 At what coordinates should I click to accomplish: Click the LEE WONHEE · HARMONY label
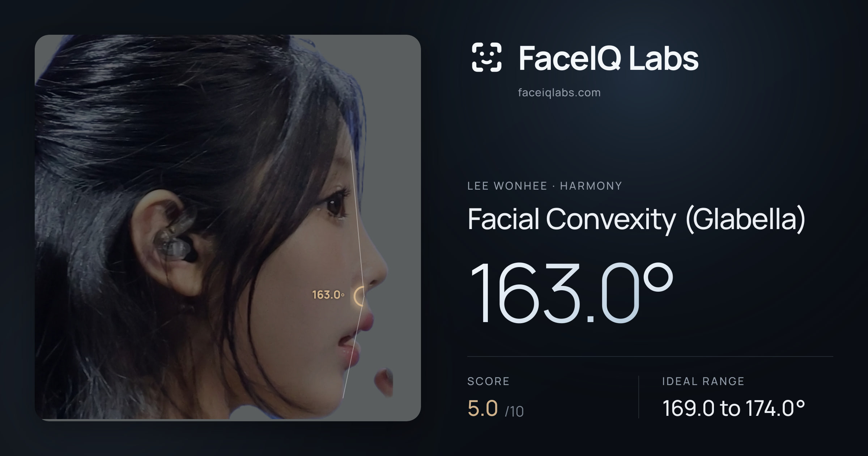tap(544, 186)
